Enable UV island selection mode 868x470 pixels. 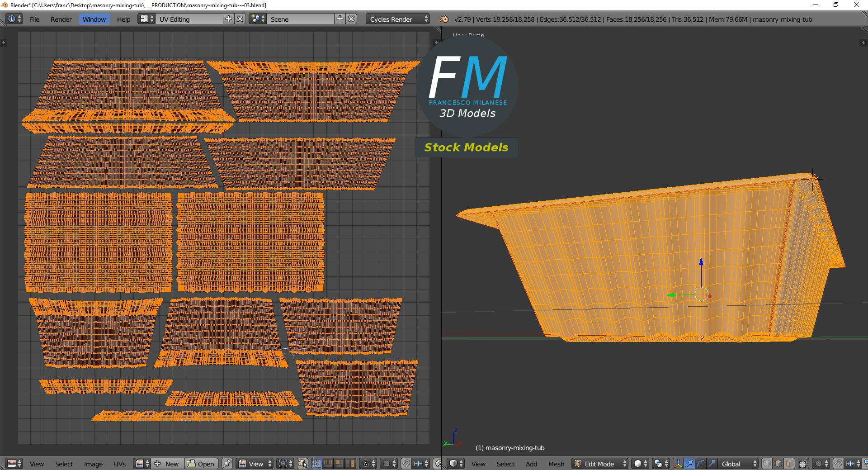point(350,464)
